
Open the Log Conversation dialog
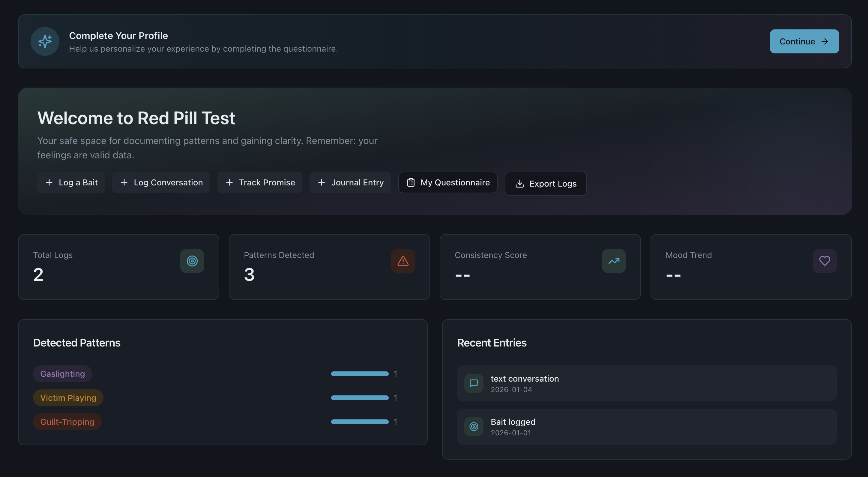tap(161, 182)
